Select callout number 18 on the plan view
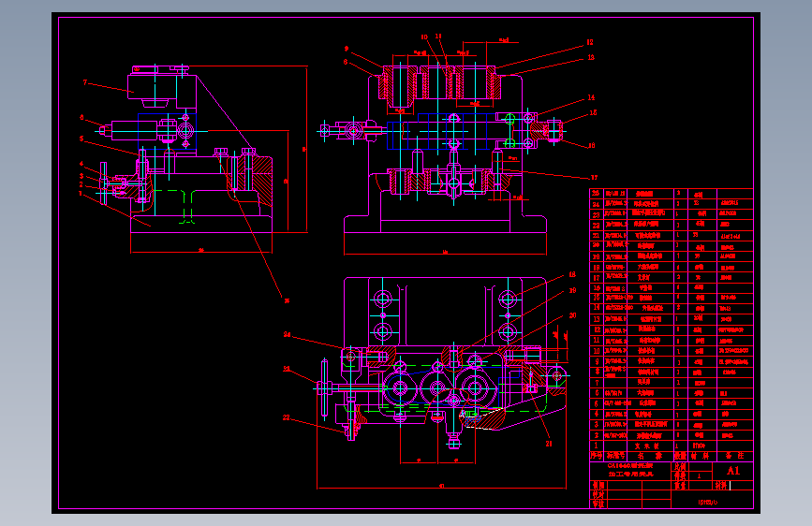 pos(572,274)
